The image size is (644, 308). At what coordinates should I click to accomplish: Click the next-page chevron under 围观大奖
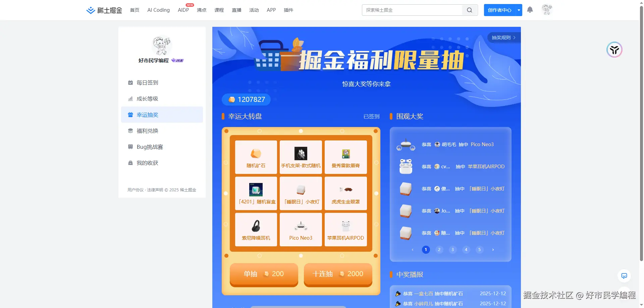click(x=493, y=249)
